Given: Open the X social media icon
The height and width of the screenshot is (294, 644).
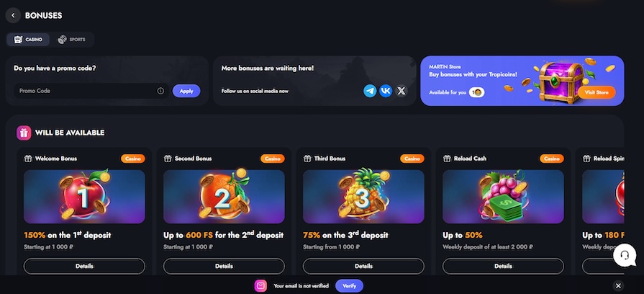Looking at the screenshot, I should pos(402,91).
